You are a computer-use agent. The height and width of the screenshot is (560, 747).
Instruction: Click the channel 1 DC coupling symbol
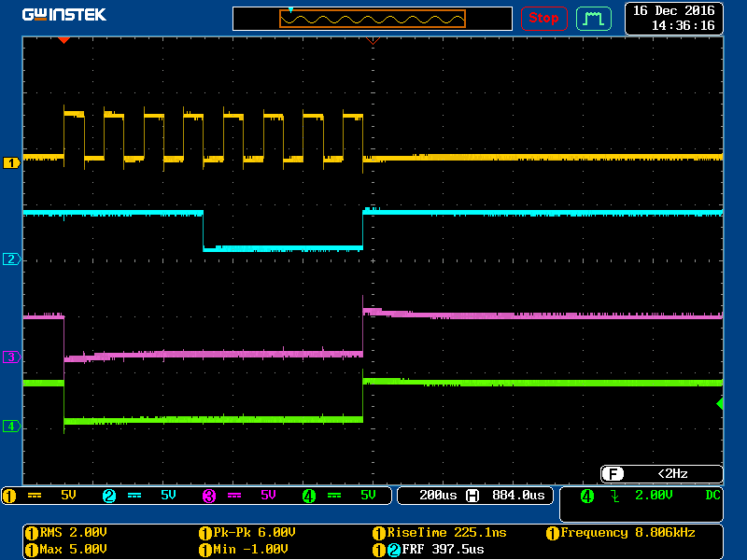click(x=35, y=496)
